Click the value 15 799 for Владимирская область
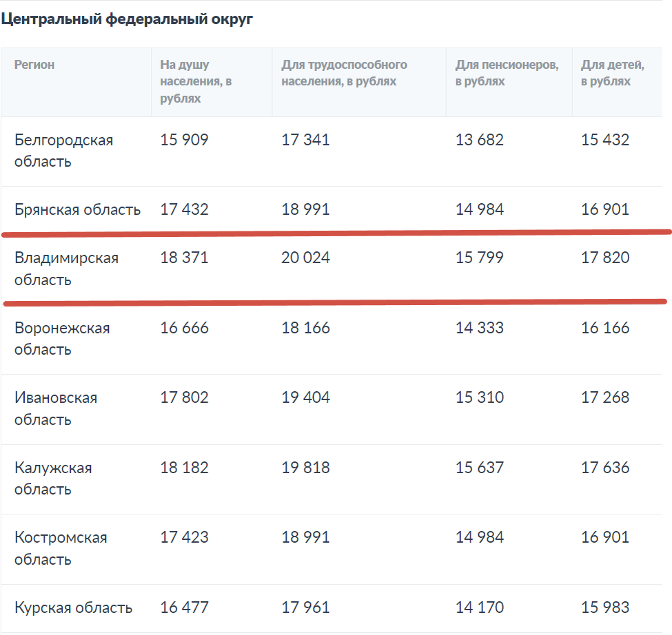Screen dimensions: 672x635 tap(480, 258)
